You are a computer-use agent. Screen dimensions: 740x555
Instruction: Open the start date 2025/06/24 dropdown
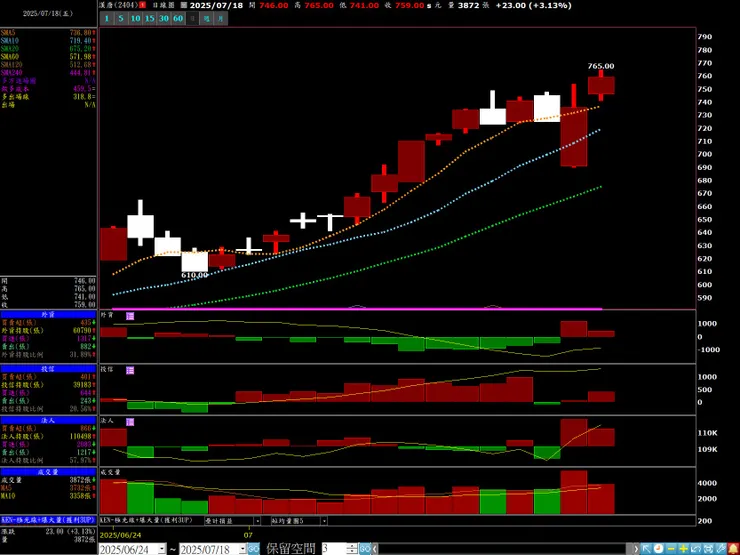point(162,549)
